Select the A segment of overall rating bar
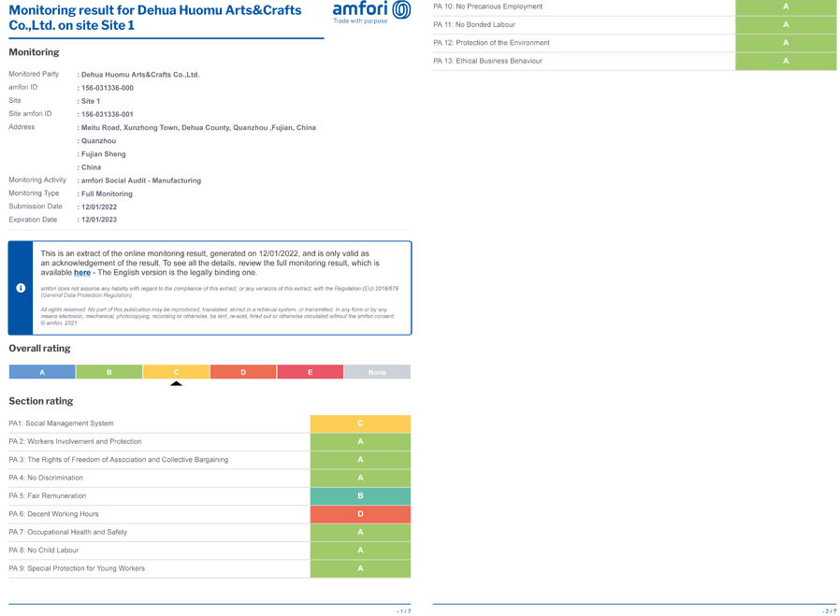840x616 pixels. (x=42, y=372)
